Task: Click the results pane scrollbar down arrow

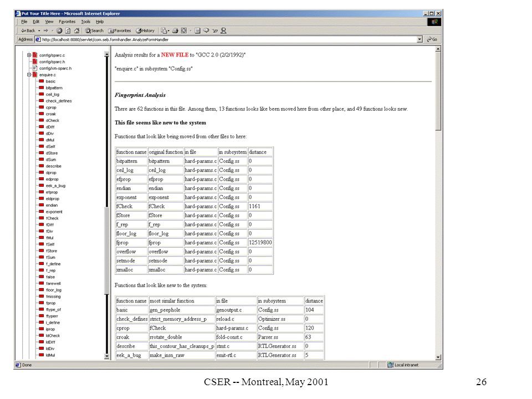Action: pyautogui.click(x=438, y=357)
